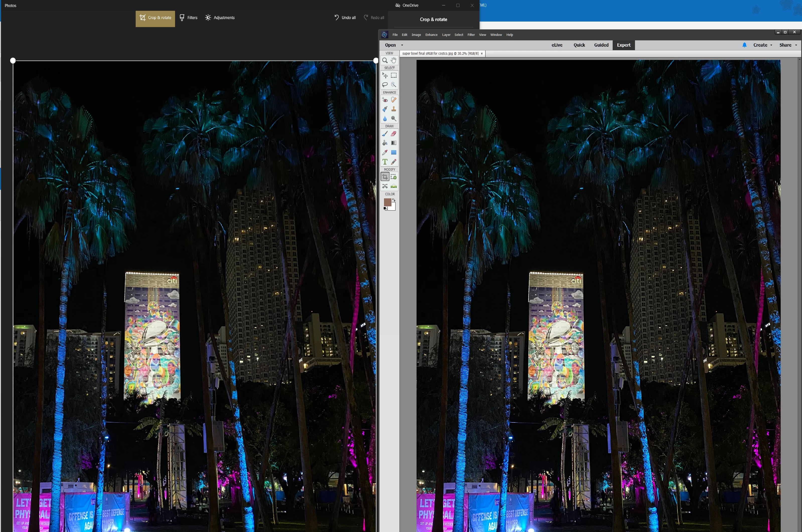Choose the Clone Stamp tool
Image resolution: width=802 pixels, height=532 pixels.
click(393, 109)
